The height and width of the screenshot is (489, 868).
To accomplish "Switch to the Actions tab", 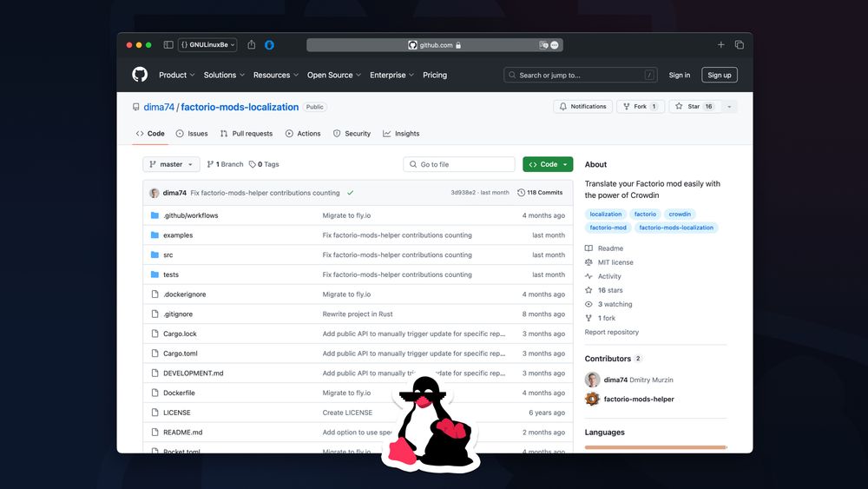I will (x=303, y=134).
